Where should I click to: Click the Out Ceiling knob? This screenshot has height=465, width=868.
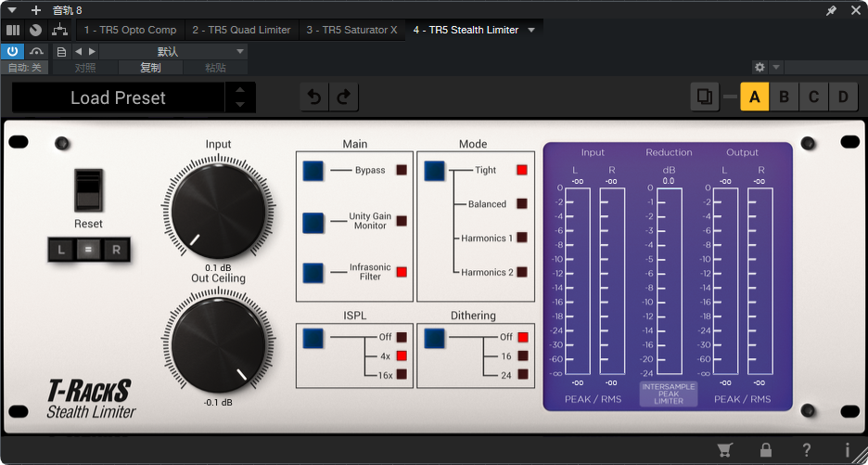(218, 345)
